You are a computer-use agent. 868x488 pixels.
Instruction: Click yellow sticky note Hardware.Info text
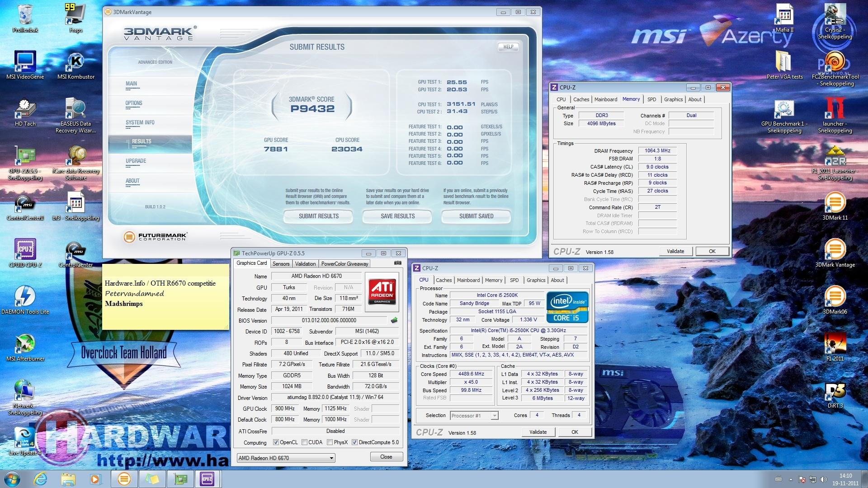(160, 283)
